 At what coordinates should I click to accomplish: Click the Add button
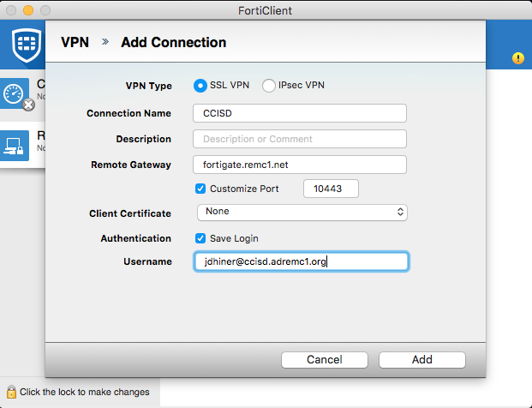pyautogui.click(x=422, y=360)
